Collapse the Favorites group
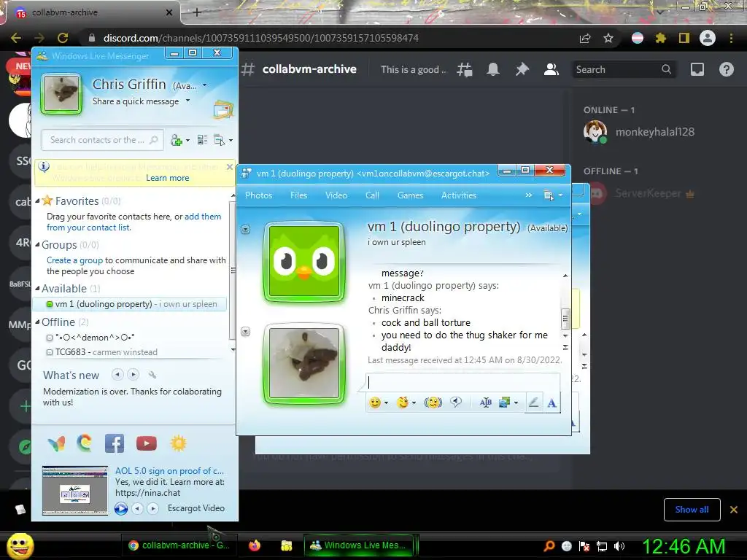The width and height of the screenshot is (747, 560). click(37, 201)
